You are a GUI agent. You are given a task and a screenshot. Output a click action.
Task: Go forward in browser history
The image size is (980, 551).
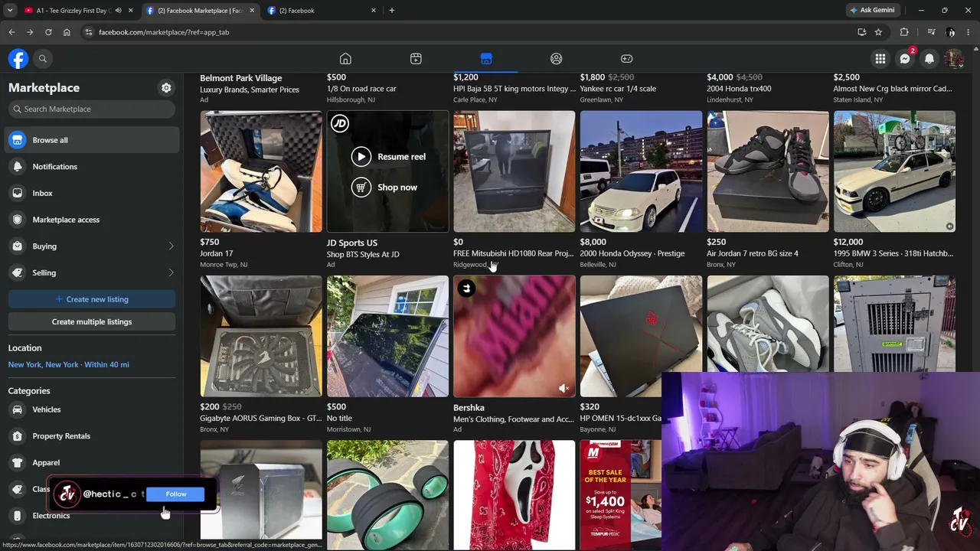30,32
